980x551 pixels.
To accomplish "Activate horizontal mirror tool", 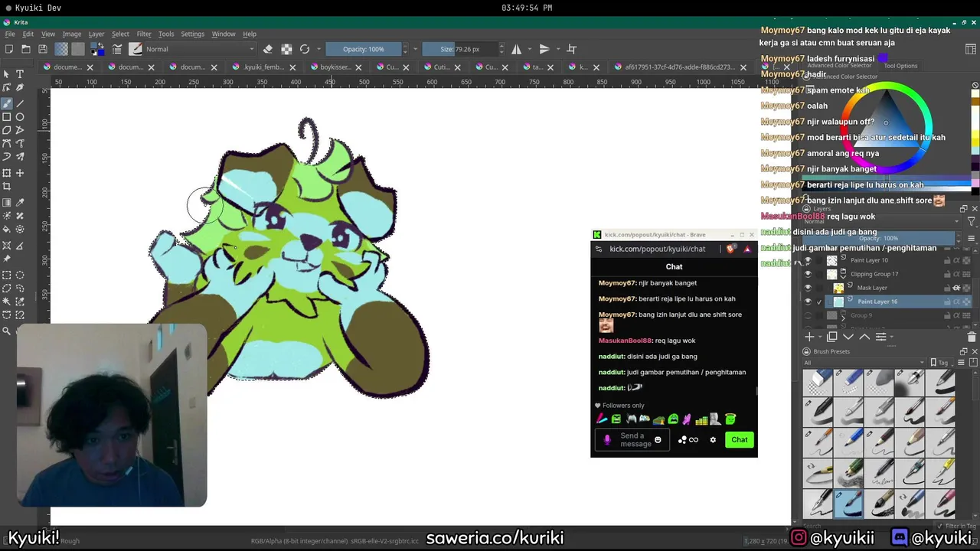I will [x=517, y=49].
